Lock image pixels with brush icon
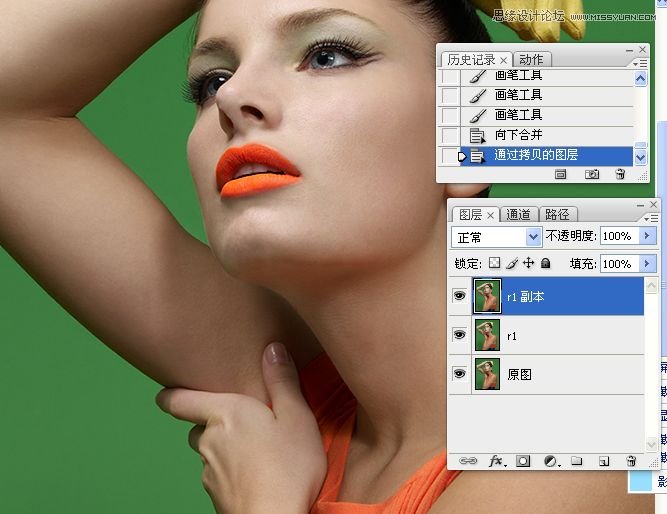Image resolution: width=667 pixels, height=514 pixels. click(x=512, y=263)
